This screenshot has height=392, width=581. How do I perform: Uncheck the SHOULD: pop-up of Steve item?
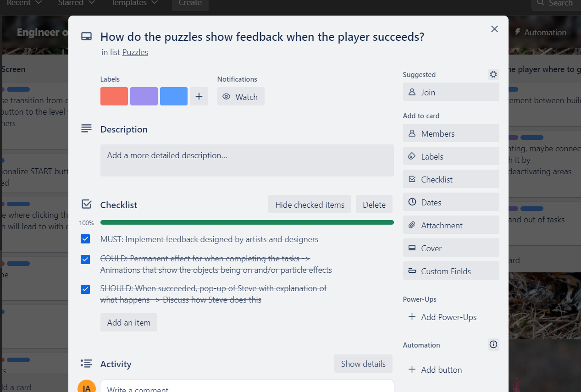(85, 289)
